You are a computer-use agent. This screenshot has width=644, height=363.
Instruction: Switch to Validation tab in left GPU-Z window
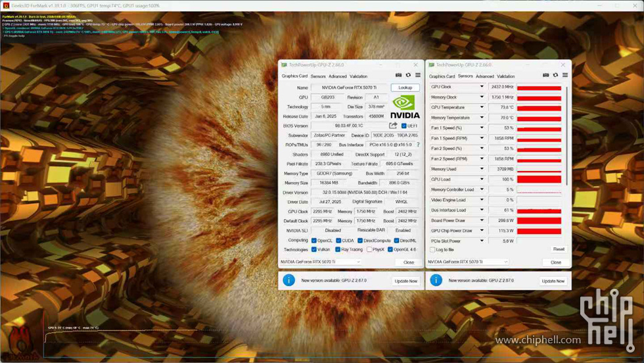[359, 76]
